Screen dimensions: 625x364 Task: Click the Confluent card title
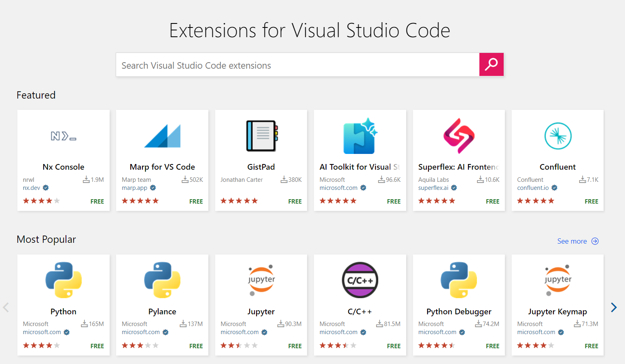point(558,167)
